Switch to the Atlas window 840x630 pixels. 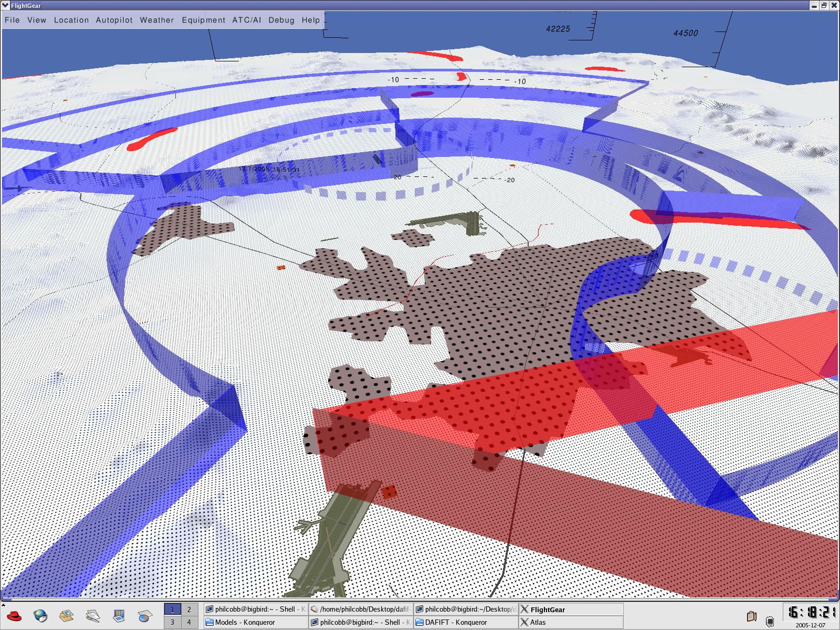[x=571, y=622]
